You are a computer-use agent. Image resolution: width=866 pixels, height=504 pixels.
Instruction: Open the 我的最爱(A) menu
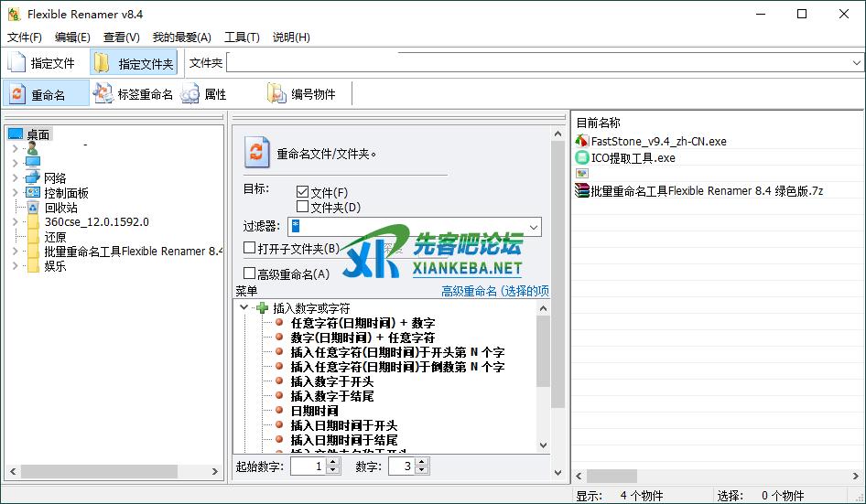coord(181,38)
